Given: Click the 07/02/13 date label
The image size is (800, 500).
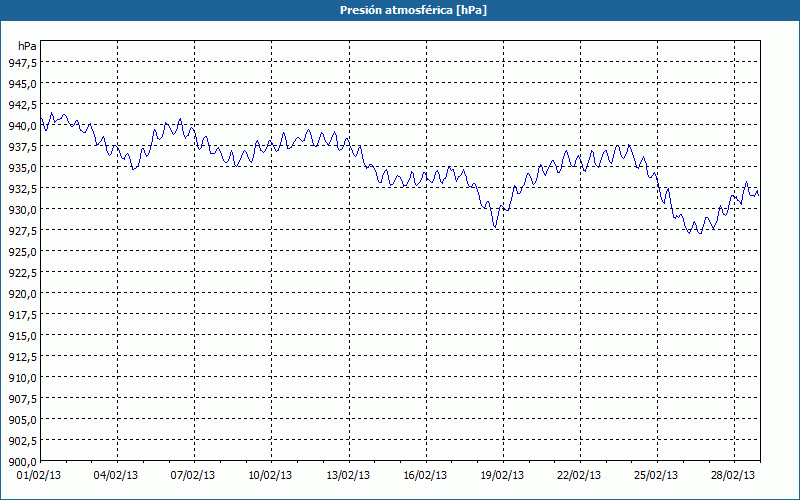Looking at the screenshot, I should click(x=192, y=475).
